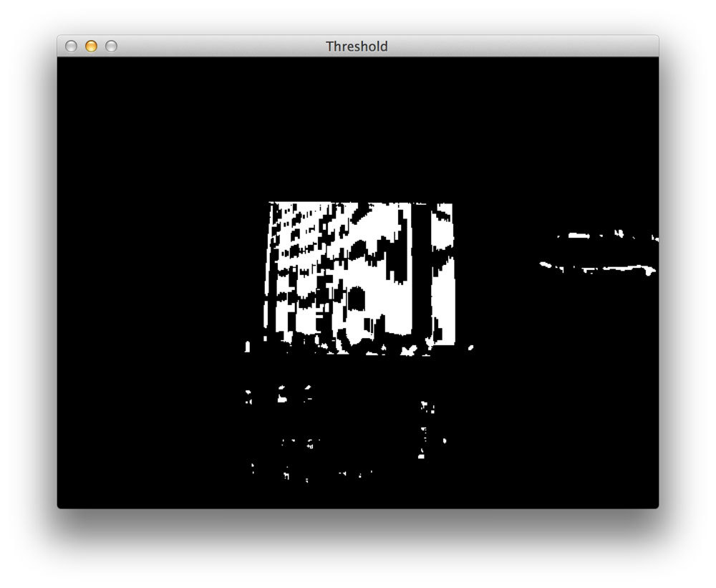Close the Threshold window
The height and width of the screenshot is (588, 716).
[x=71, y=46]
